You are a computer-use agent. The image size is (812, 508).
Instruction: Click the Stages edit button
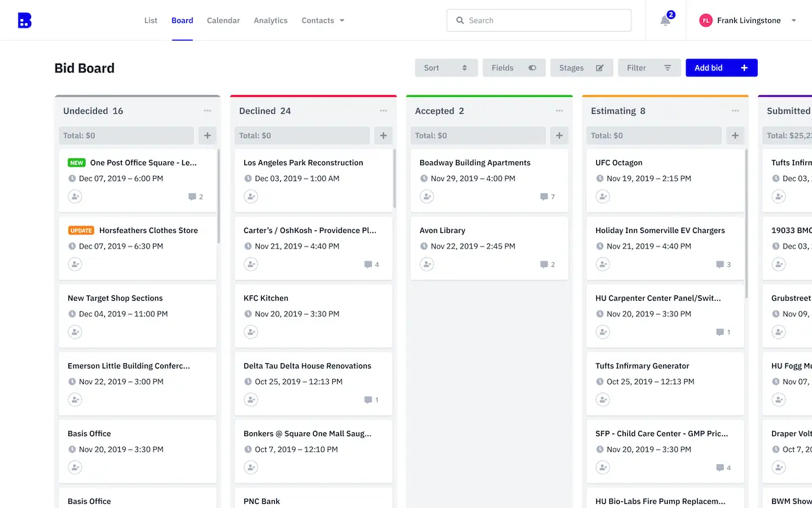[582, 68]
